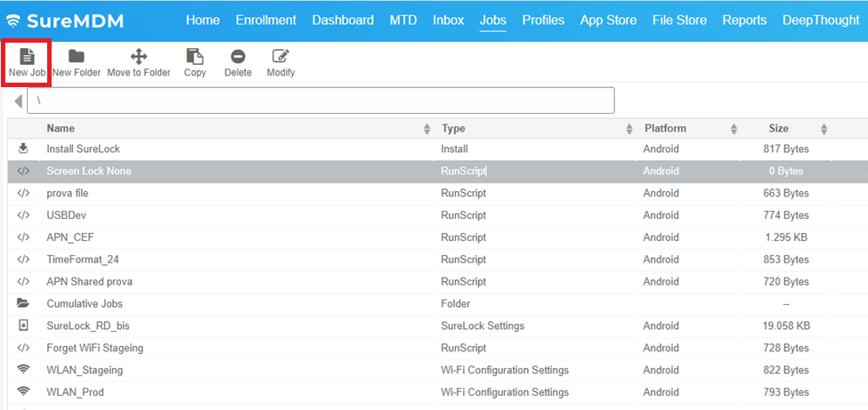Click Move to Folder icon
868x410 pixels.
point(139,57)
